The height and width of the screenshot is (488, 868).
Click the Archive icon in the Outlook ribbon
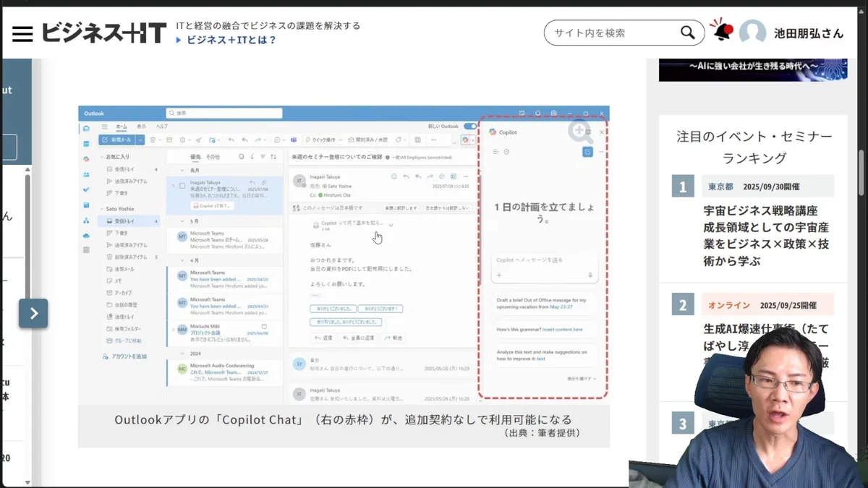coord(169,140)
